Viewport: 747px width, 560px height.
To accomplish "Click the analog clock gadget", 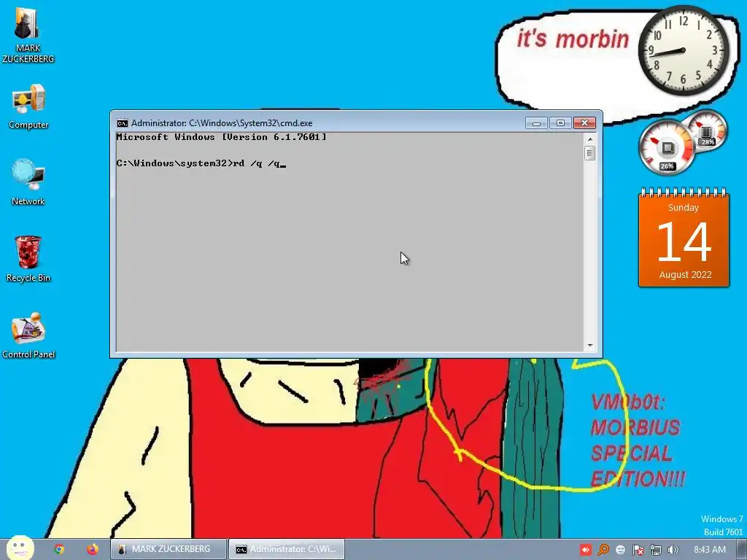I will pos(683,50).
